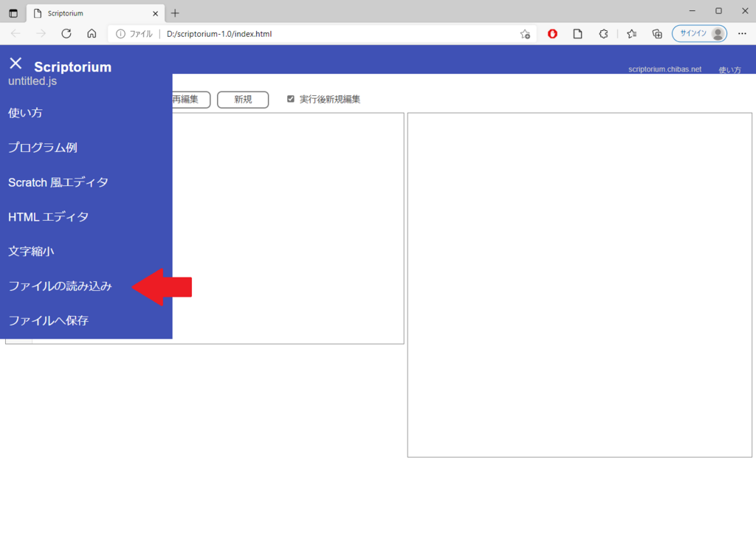
Task: Click the 新規 button
Action: 243,100
